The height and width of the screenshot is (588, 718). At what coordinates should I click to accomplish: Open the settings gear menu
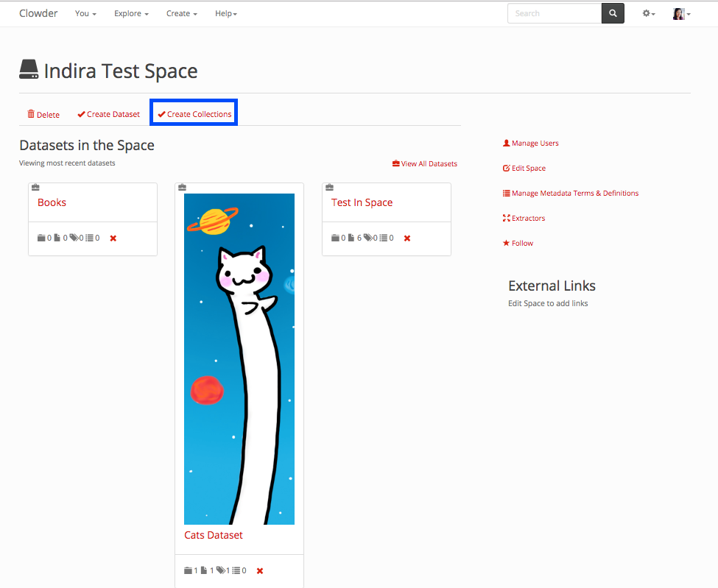point(648,13)
